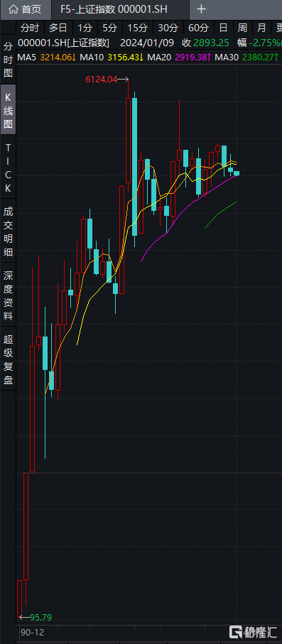
Task: Click the MA10 3156.43 indicator
Action: click(x=111, y=57)
